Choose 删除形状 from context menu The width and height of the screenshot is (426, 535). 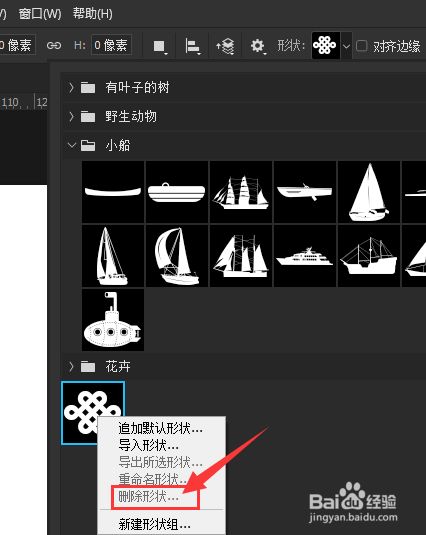pyautogui.click(x=148, y=496)
